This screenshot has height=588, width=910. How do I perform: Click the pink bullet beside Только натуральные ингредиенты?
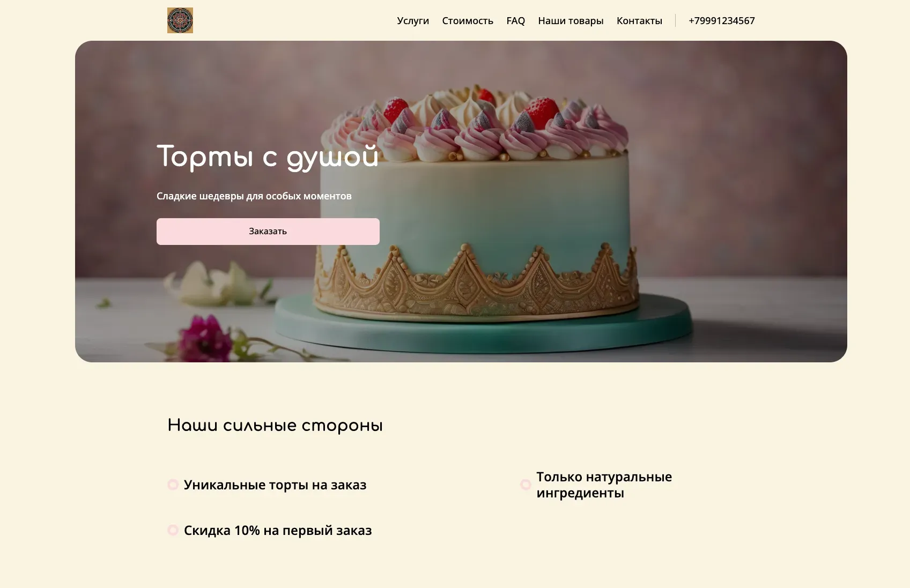(526, 485)
